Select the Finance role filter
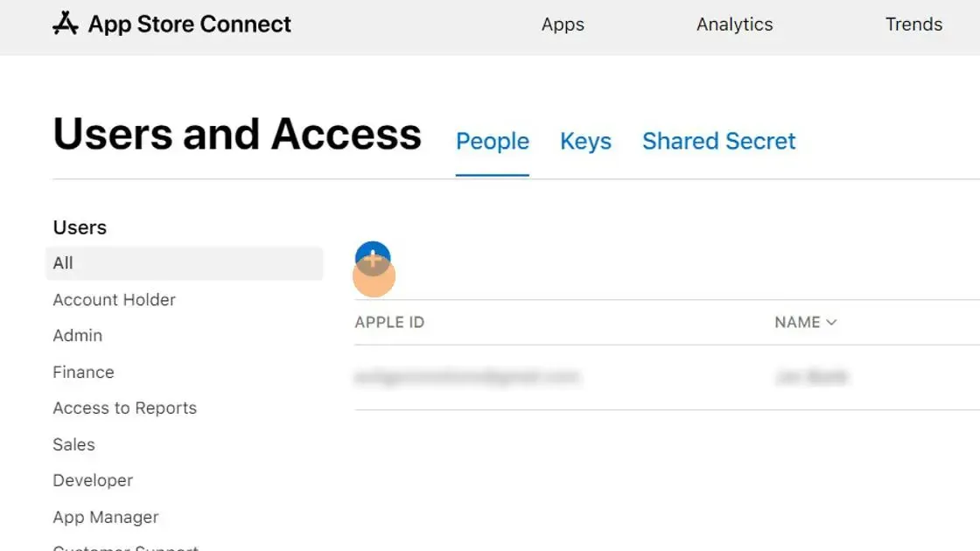Viewport: 980px width, 551px height. pyautogui.click(x=83, y=372)
